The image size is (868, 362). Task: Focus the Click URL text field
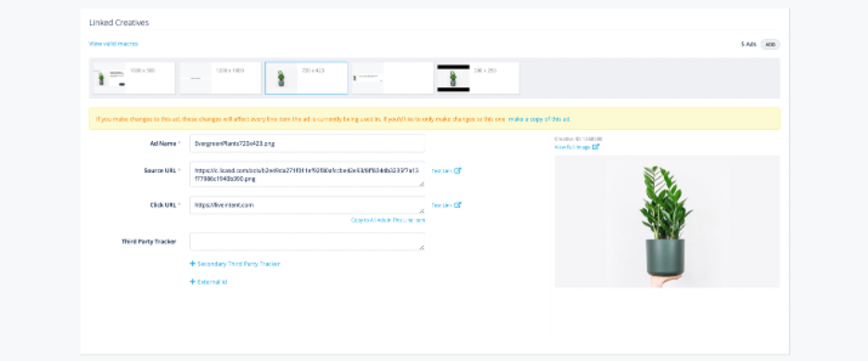pyautogui.click(x=307, y=205)
